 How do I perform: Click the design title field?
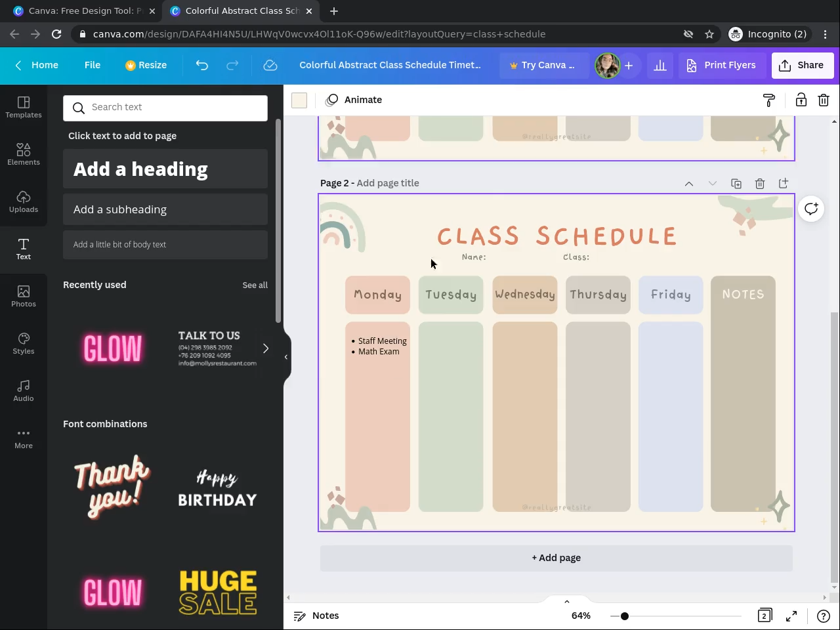(x=390, y=65)
